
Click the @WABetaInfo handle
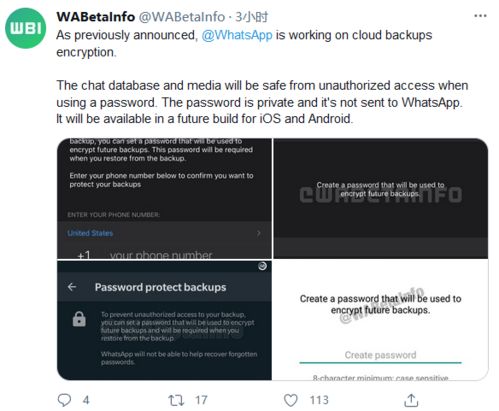182,16
